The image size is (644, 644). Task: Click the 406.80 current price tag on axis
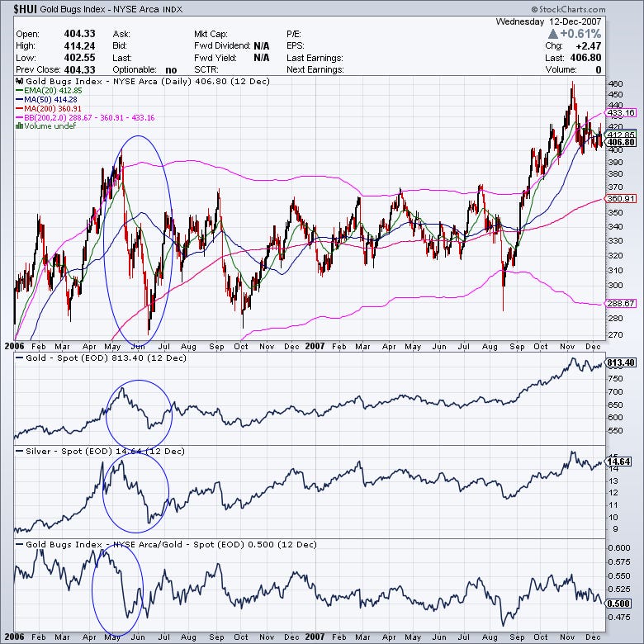(x=621, y=142)
